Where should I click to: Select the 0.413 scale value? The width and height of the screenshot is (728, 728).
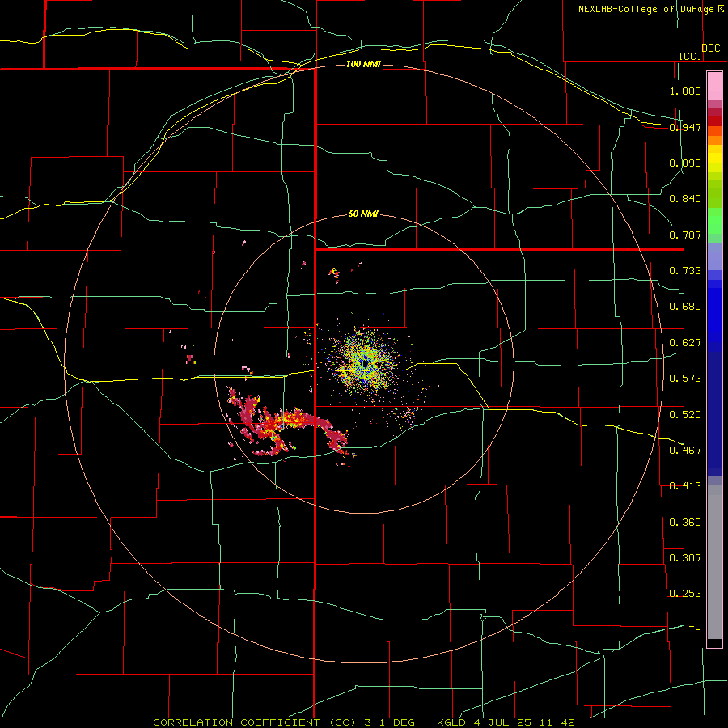point(685,486)
